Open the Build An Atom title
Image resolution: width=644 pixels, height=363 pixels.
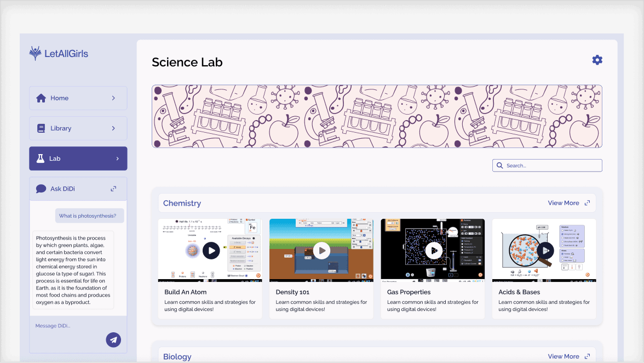(185, 292)
